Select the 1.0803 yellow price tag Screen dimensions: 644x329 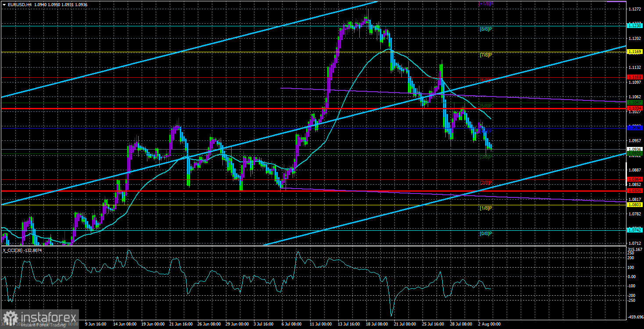coord(635,204)
